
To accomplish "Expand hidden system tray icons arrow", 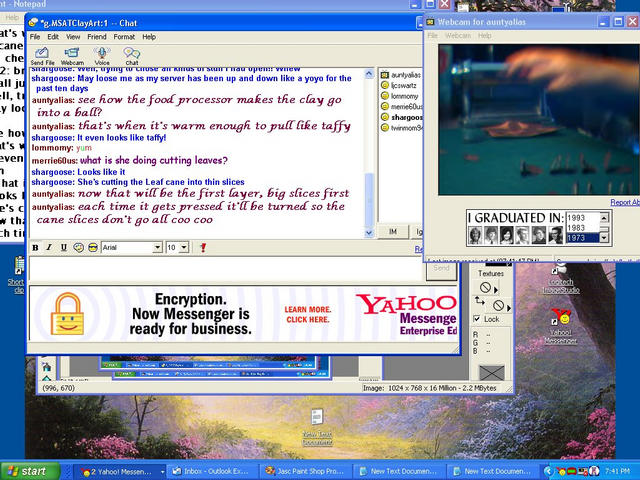I will [x=548, y=472].
